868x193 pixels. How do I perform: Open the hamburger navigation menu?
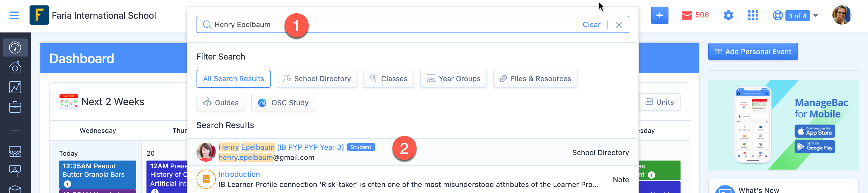pyautogui.click(x=14, y=15)
